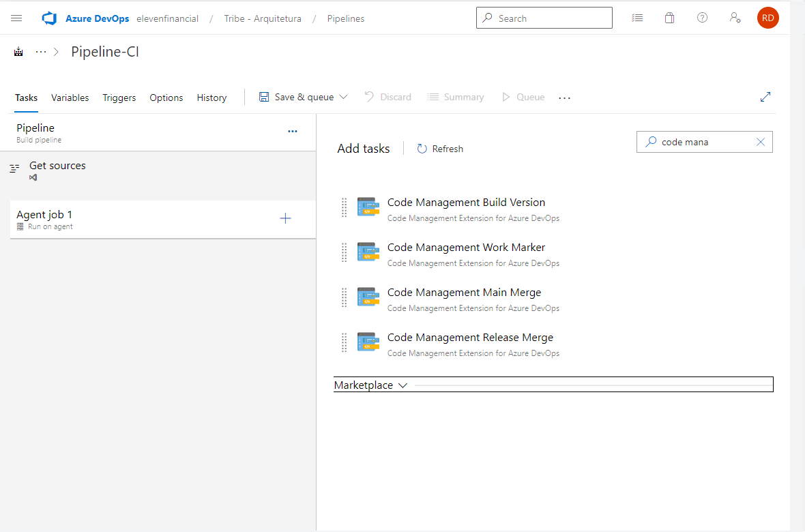Image resolution: width=805 pixels, height=532 pixels.
Task: Click the magnifier in task search
Action: click(x=651, y=142)
